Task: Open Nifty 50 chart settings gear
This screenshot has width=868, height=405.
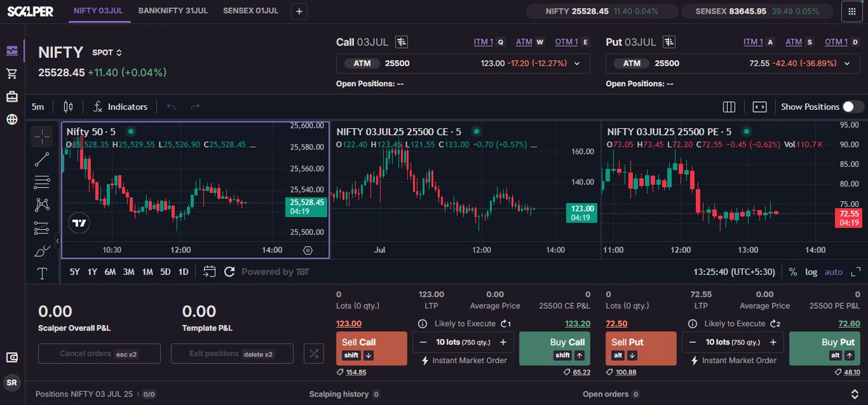Action: tap(308, 250)
